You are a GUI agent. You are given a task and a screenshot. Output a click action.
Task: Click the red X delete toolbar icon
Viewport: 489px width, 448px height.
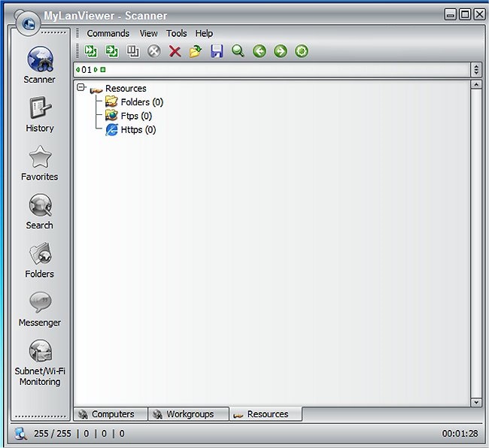click(175, 51)
